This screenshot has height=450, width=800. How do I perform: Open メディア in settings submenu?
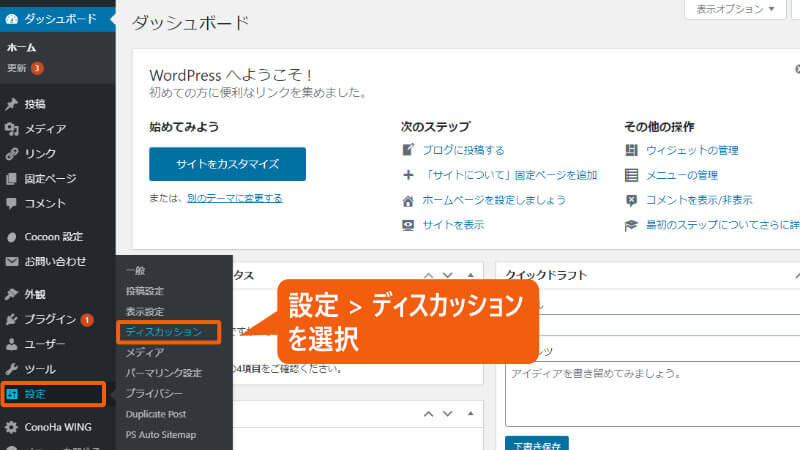click(x=145, y=353)
